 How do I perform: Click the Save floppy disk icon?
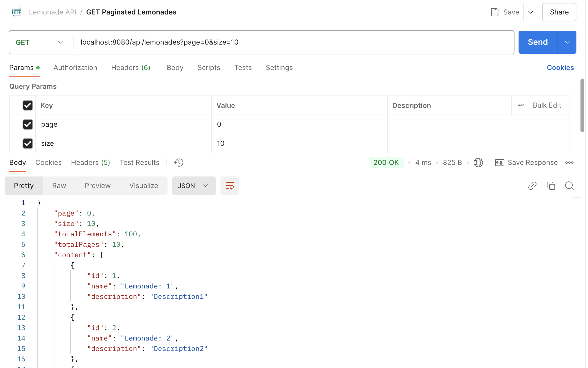pos(495,12)
